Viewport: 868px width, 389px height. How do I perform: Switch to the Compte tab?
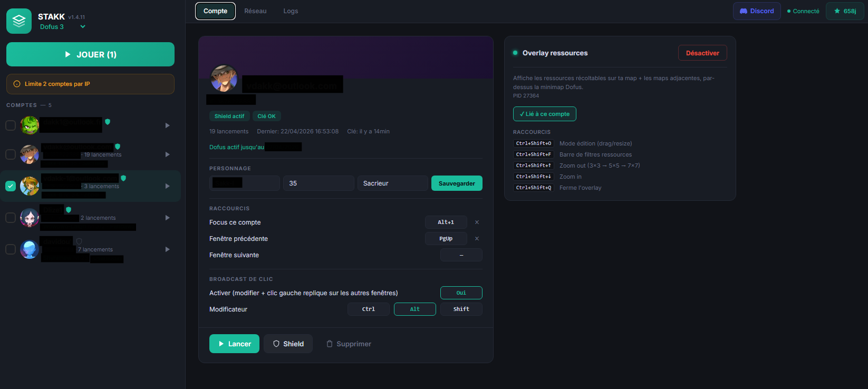click(x=215, y=11)
